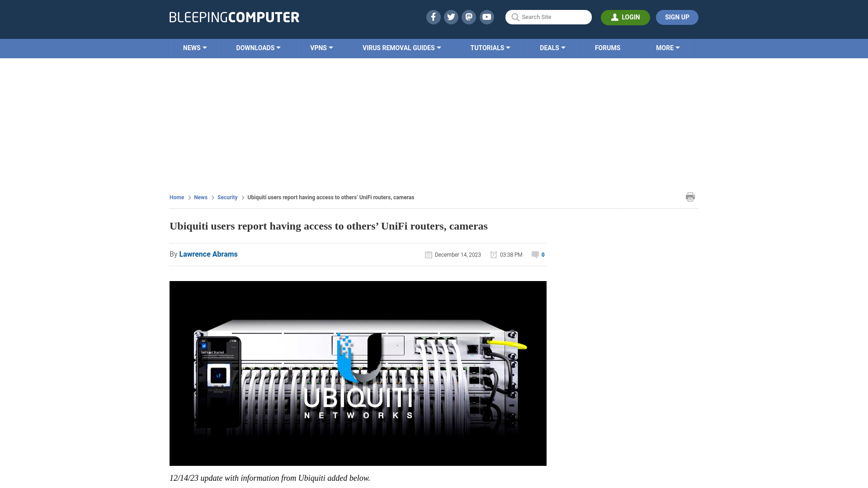This screenshot has width=868, height=488.
Task: Click the Lawrence Abrams author link
Action: coord(208,254)
